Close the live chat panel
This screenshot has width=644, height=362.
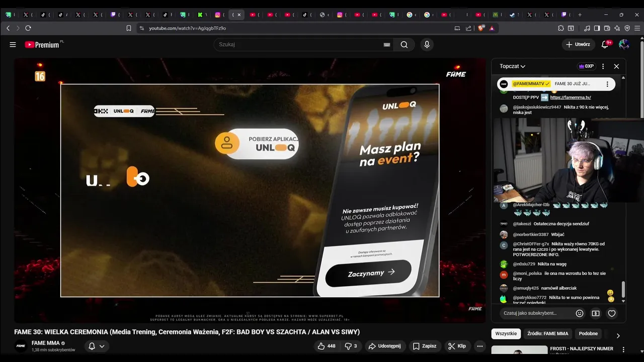(x=616, y=66)
